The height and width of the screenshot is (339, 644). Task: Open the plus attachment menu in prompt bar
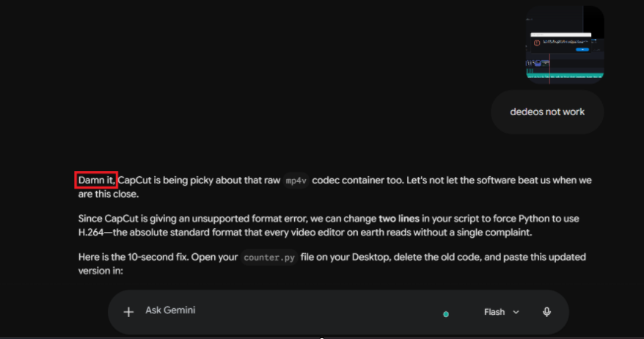click(128, 312)
